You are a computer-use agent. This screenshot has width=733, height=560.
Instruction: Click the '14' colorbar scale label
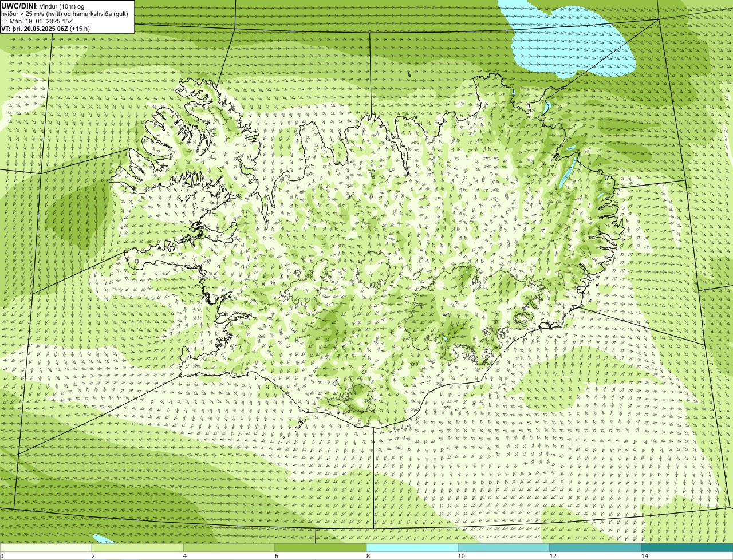(644, 556)
